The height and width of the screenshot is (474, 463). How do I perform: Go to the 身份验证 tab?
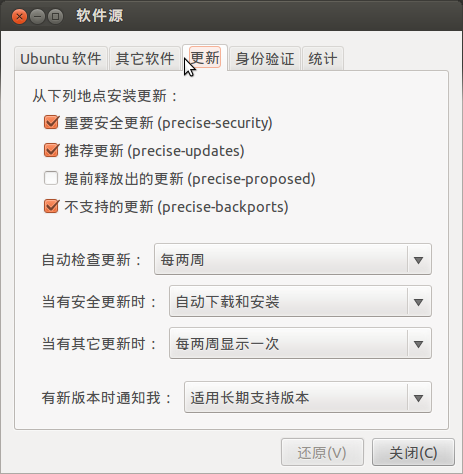265,59
